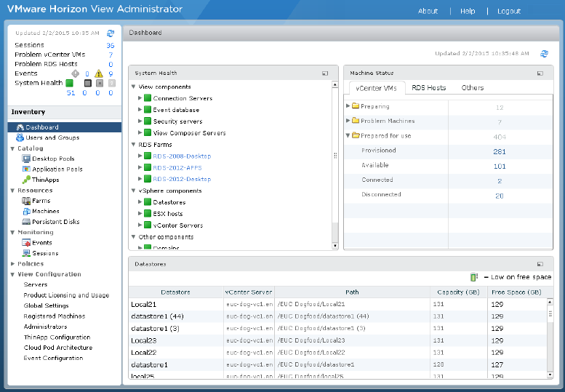Click the Logout link
The width and height of the screenshot is (565, 392).
[508, 11]
